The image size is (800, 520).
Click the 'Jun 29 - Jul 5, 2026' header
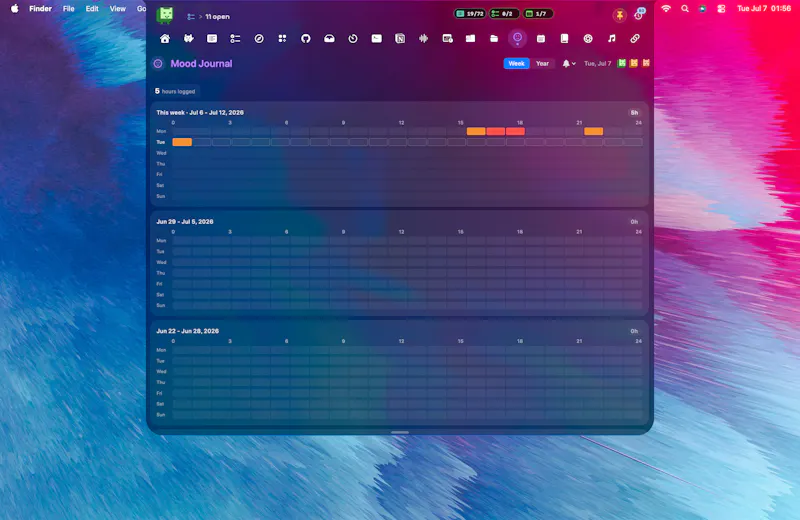pyautogui.click(x=185, y=221)
